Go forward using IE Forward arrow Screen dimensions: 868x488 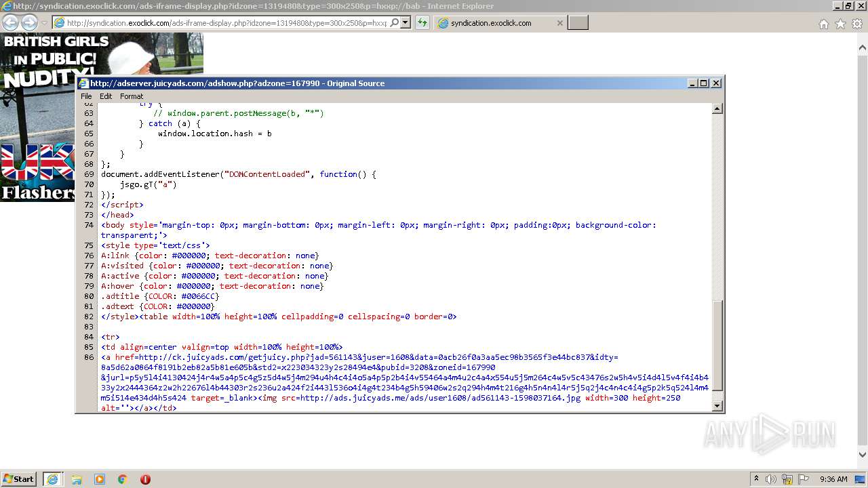point(29,22)
